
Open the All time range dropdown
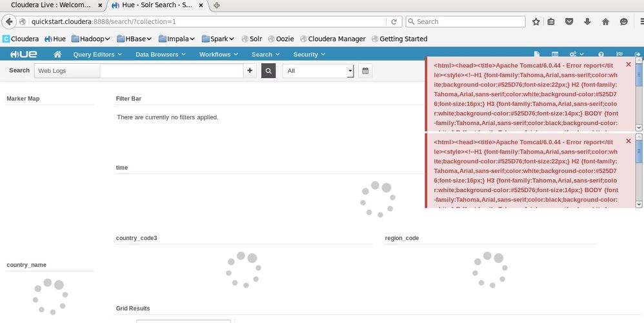click(x=318, y=70)
